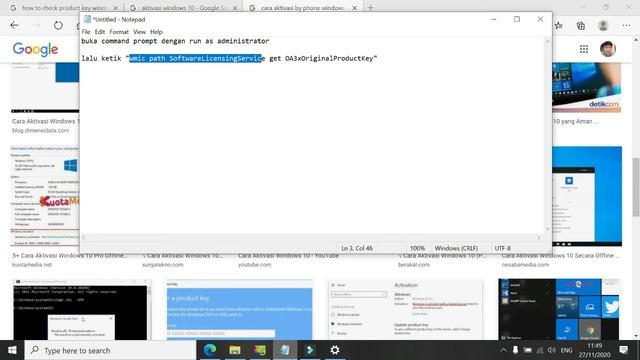Open detikcom image result thumbnail
The height and width of the screenshot is (360, 640).
(x=587, y=87)
